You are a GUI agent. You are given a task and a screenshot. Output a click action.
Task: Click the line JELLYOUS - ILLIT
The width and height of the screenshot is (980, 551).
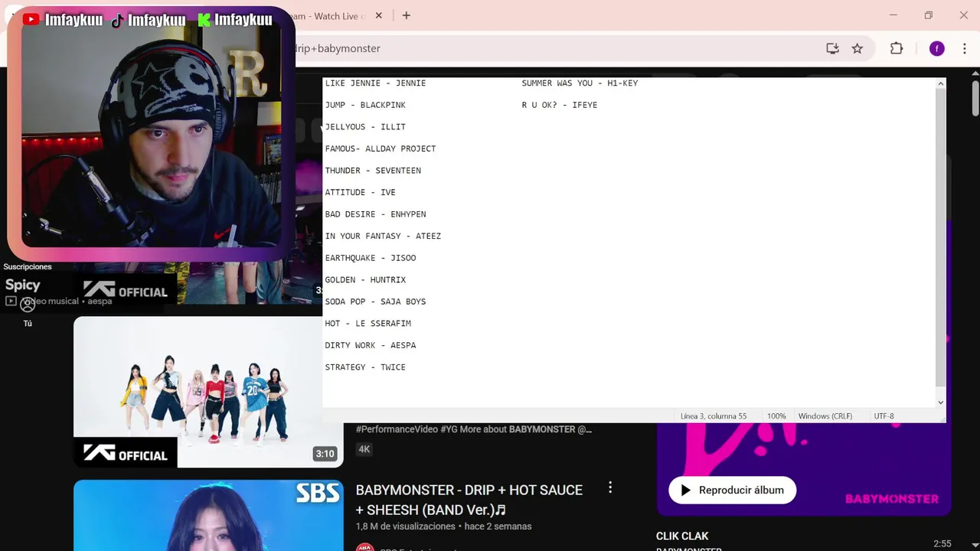tap(365, 127)
